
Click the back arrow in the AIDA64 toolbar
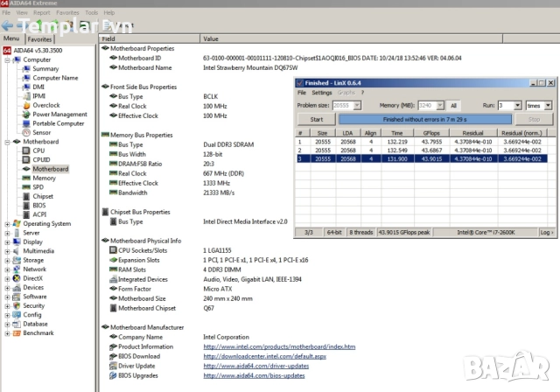click(x=7, y=26)
